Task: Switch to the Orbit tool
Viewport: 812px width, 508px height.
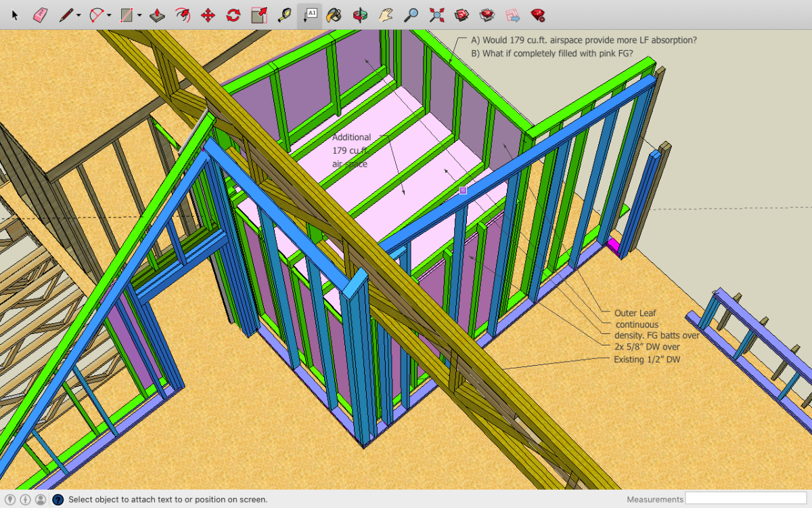Action: (x=361, y=14)
